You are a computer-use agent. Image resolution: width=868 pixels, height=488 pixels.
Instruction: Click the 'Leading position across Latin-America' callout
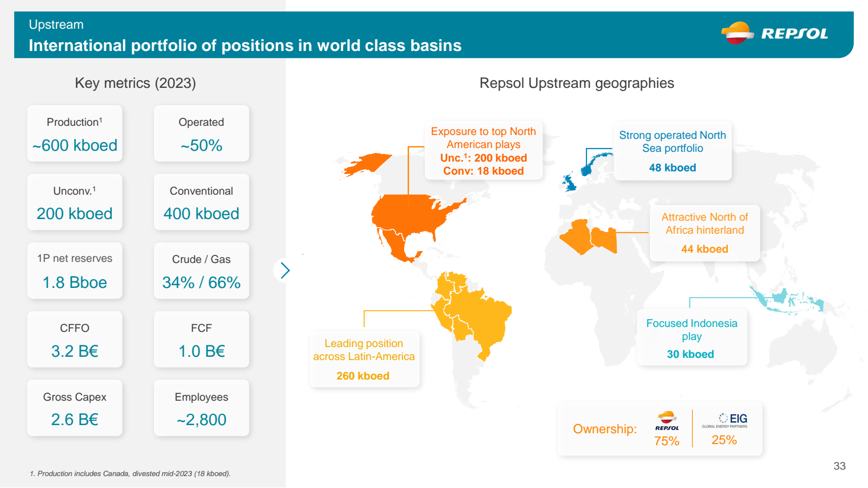364,359
